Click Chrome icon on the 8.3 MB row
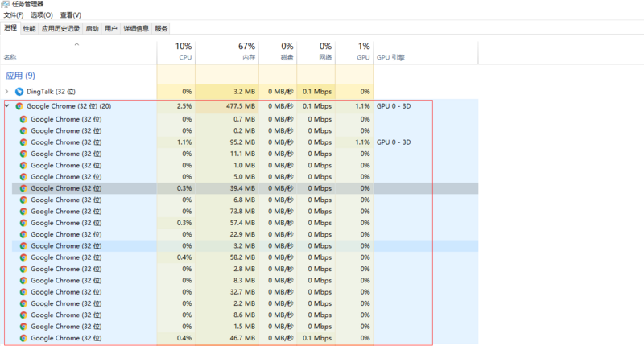 [23, 280]
